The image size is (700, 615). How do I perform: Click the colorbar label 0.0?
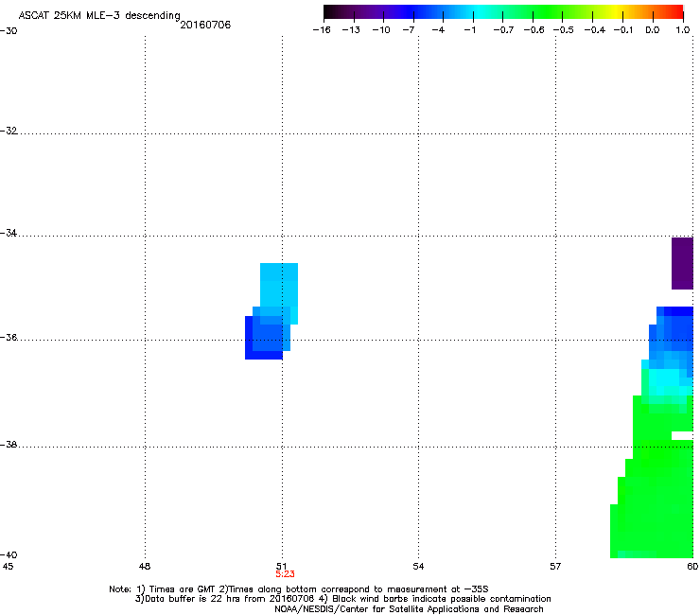pos(653,30)
